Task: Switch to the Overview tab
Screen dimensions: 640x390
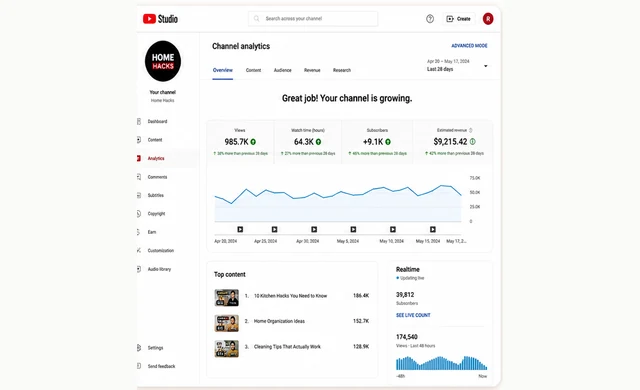Action: point(222,70)
